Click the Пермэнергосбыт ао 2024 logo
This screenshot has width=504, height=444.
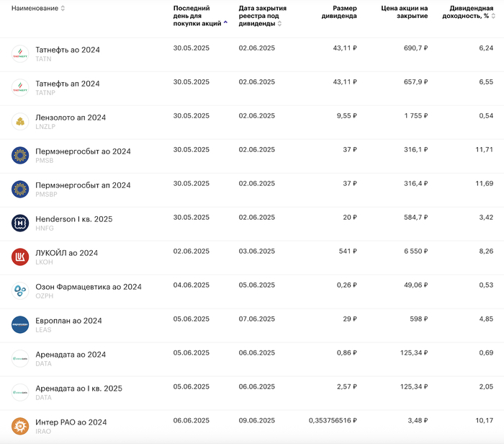coord(20,155)
